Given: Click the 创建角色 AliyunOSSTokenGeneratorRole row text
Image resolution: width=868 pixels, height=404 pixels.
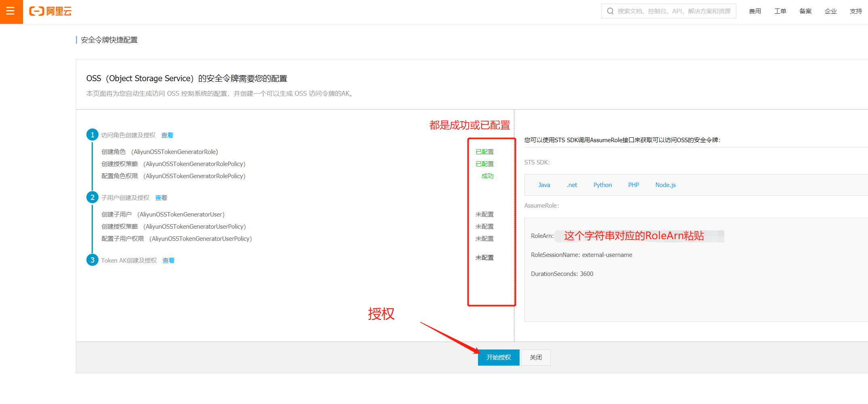Looking at the screenshot, I should [x=159, y=152].
